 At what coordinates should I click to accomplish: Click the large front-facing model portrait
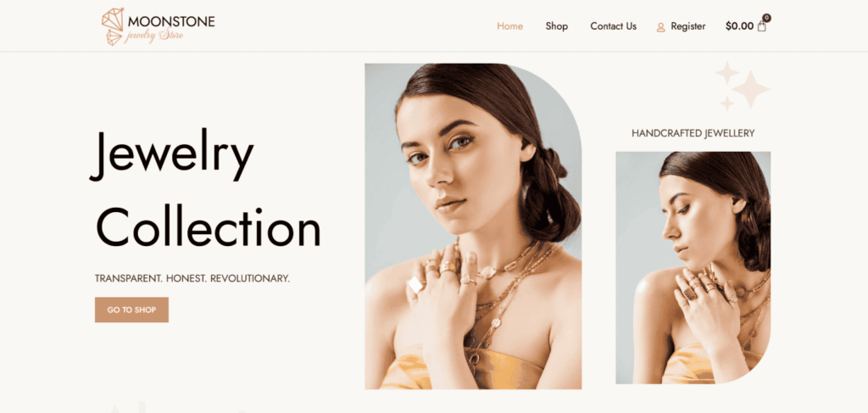[473, 226]
